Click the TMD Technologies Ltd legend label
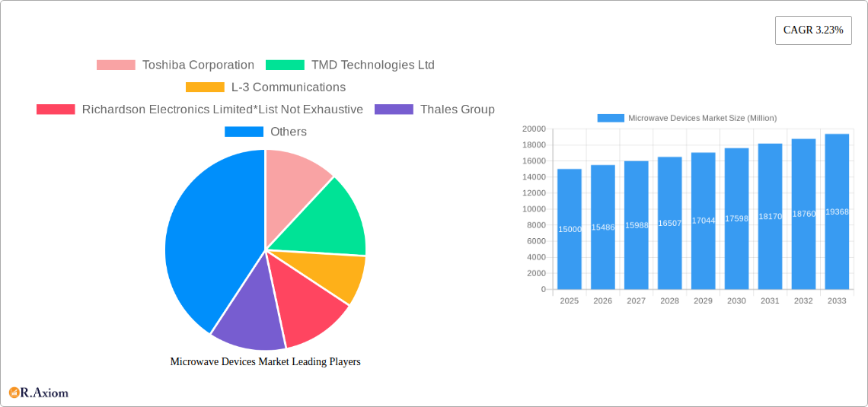The width and height of the screenshot is (868, 407). click(373, 65)
